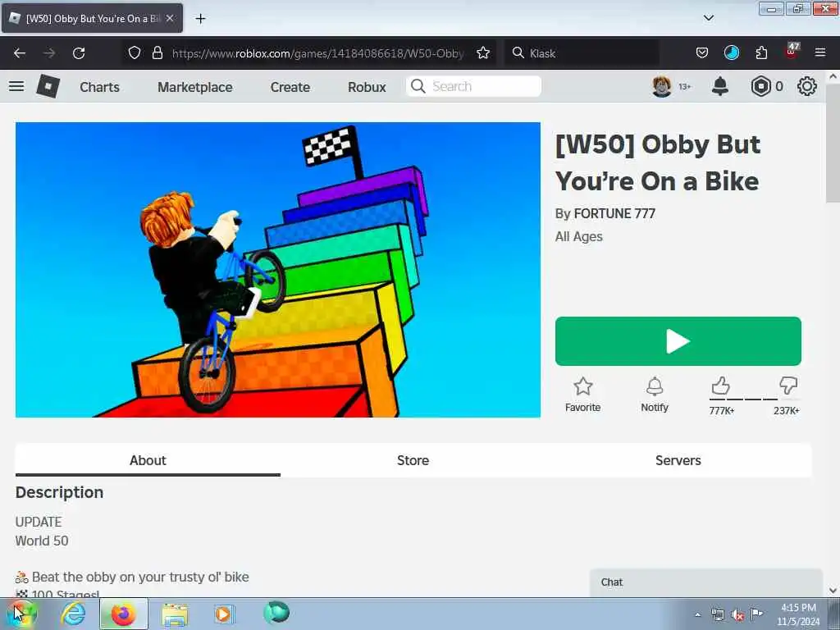This screenshot has width=840, height=630.
Task: Click the muted volume tray icon
Action: point(738,615)
